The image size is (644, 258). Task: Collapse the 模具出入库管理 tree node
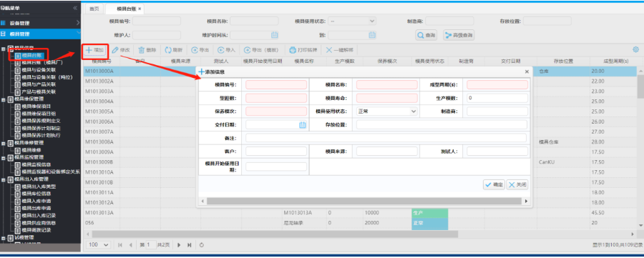click(x=4, y=179)
